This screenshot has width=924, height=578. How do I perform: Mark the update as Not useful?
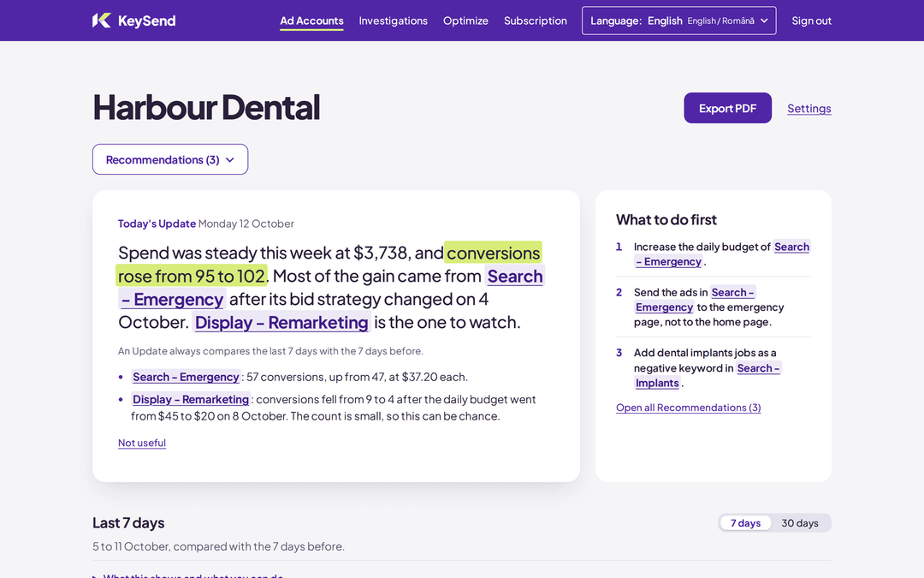click(x=141, y=443)
